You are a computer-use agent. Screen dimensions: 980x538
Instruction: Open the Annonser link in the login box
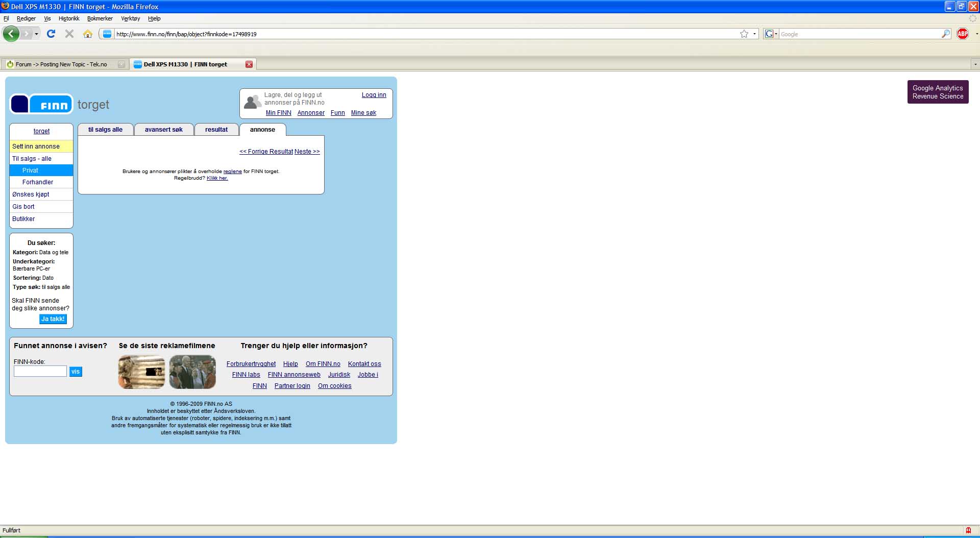tap(311, 113)
